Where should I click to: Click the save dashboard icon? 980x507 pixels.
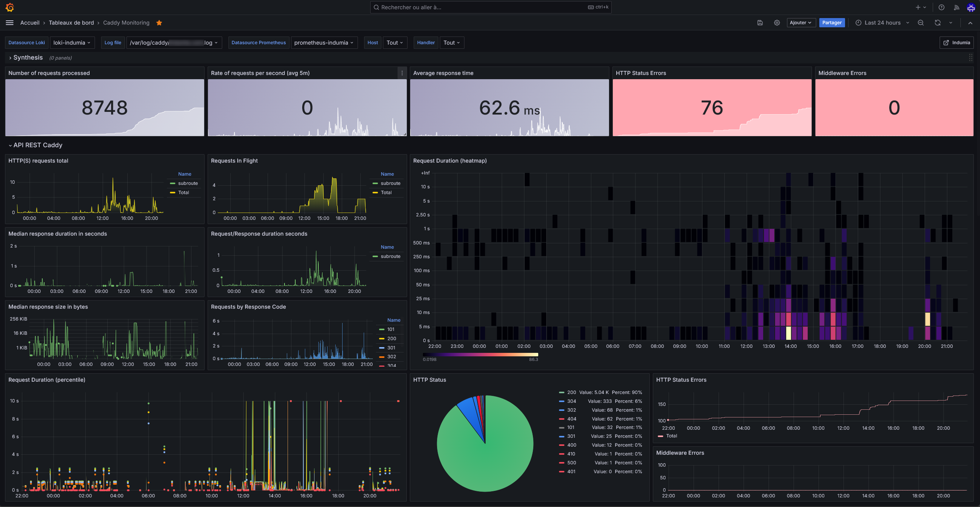tap(760, 23)
